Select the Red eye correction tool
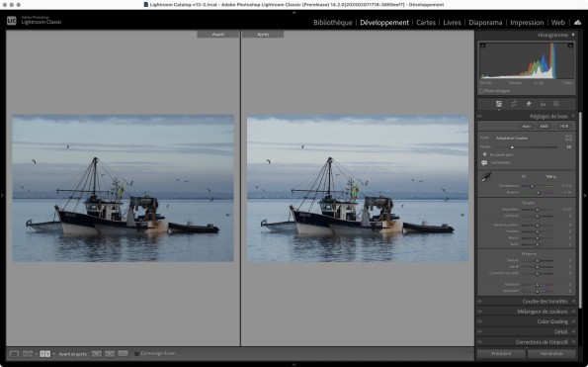 point(543,104)
